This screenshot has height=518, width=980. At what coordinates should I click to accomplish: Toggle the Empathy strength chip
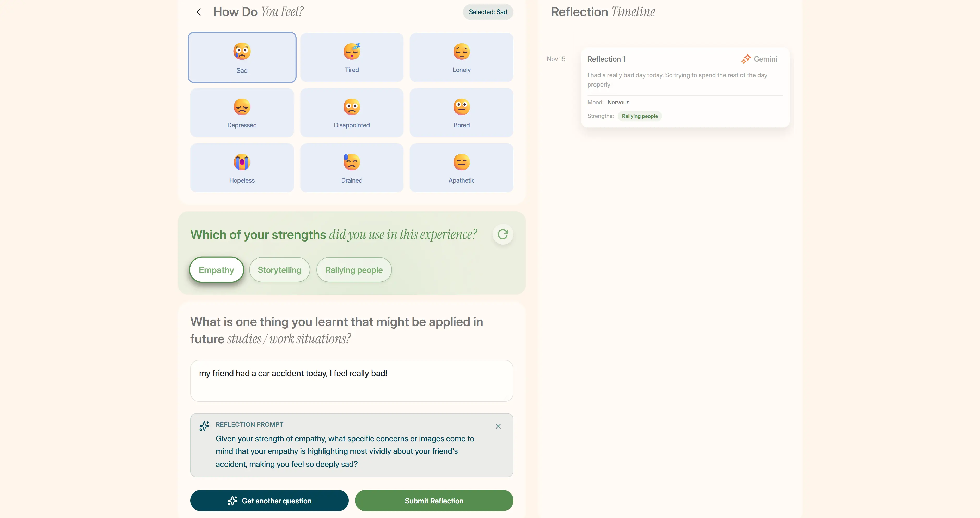tap(216, 270)
